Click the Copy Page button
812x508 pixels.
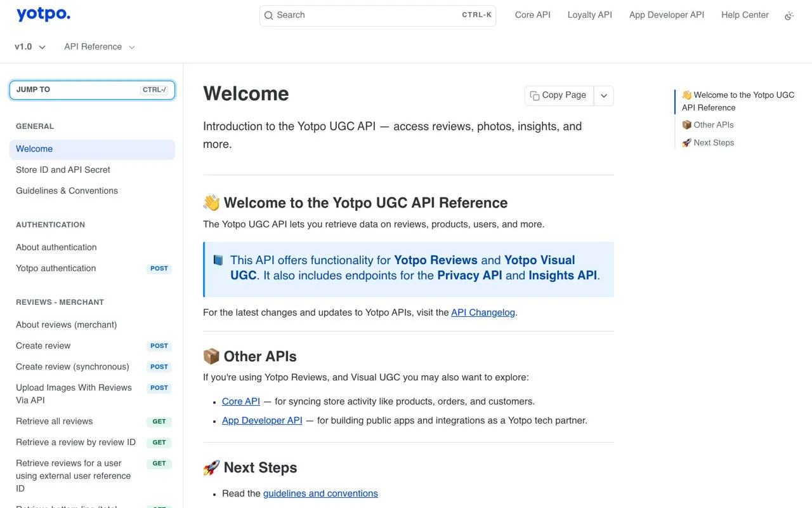[x=559, y=95]
